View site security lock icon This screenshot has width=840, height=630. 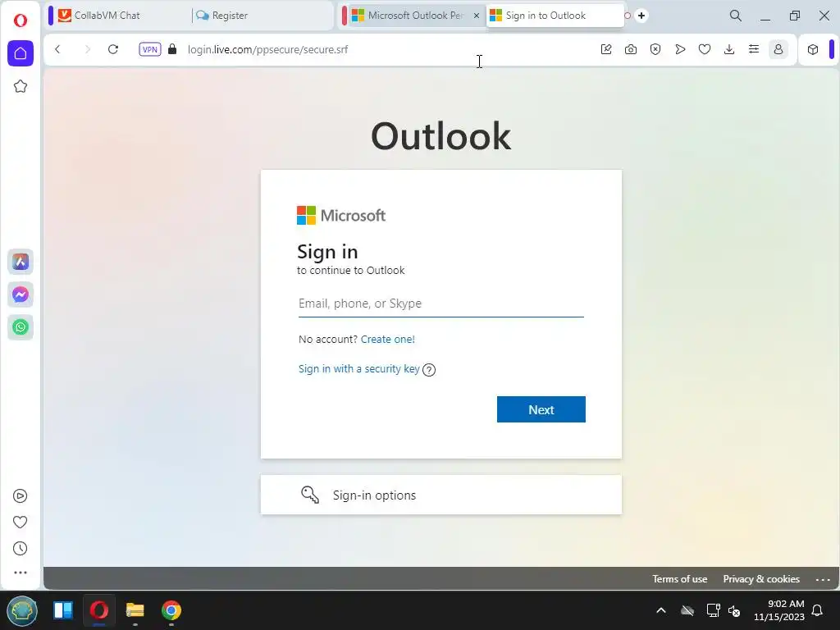[x=172, y=49]
